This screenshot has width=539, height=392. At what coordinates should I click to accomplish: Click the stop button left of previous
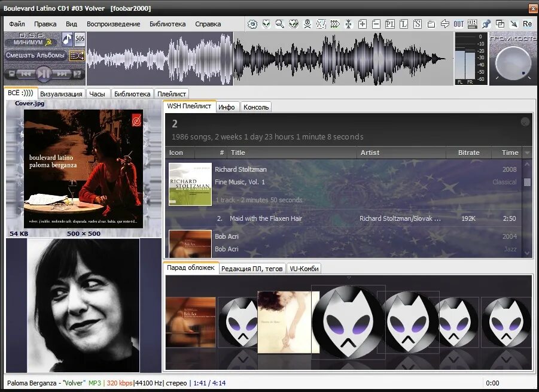click(12, 74)
